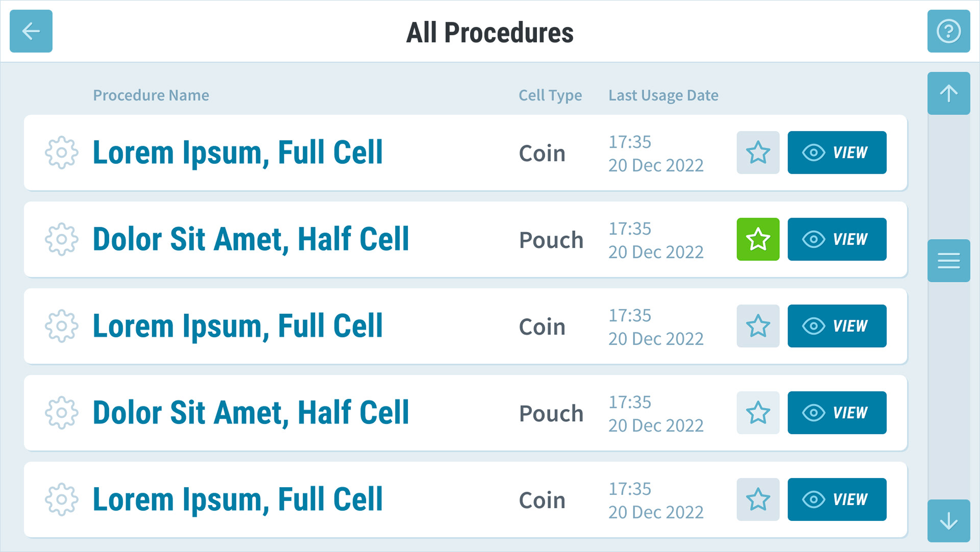980x552 pixels.
Task: Mark the last Coin procedure as favorite
Action: coord(758,500)
